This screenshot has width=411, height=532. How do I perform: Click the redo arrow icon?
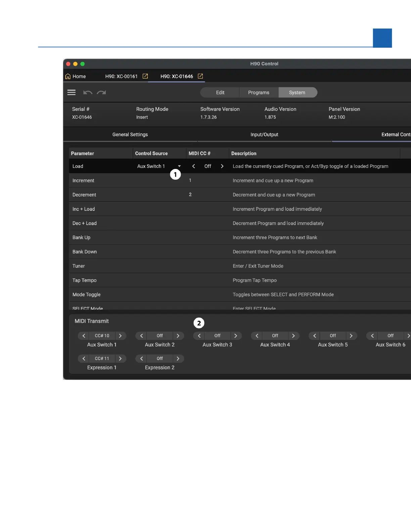coord(101,92)
